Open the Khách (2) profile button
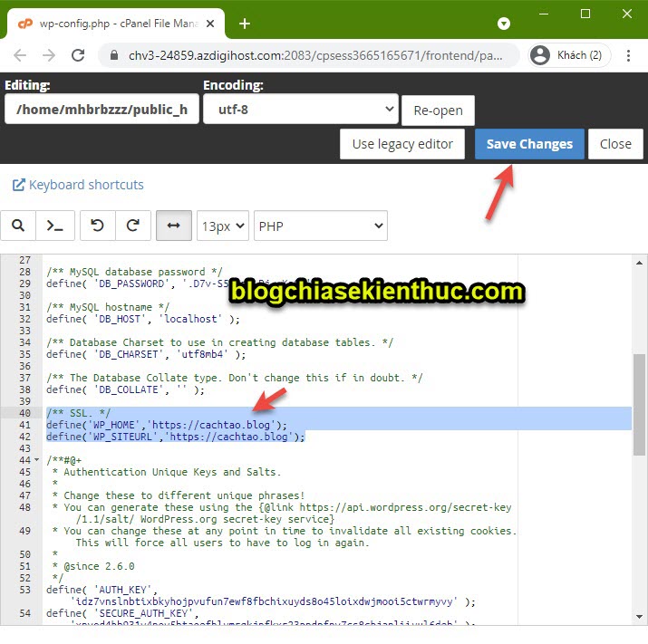 (x=569, y=55)
